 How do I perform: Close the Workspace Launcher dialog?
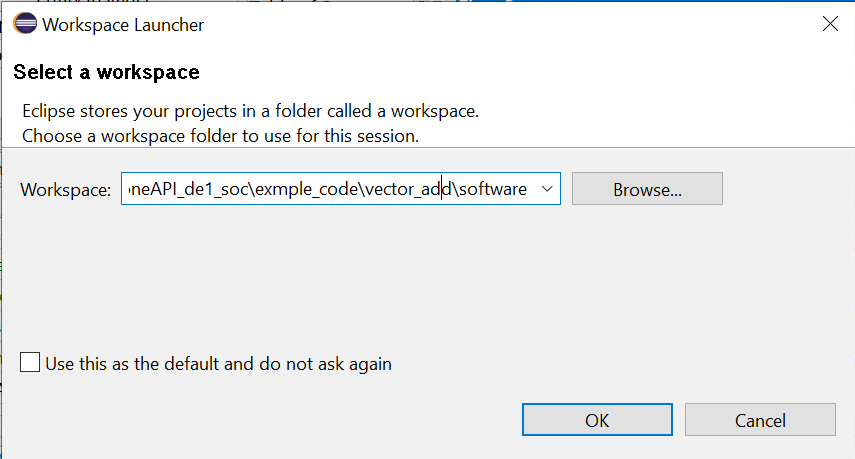pos(830,24)
